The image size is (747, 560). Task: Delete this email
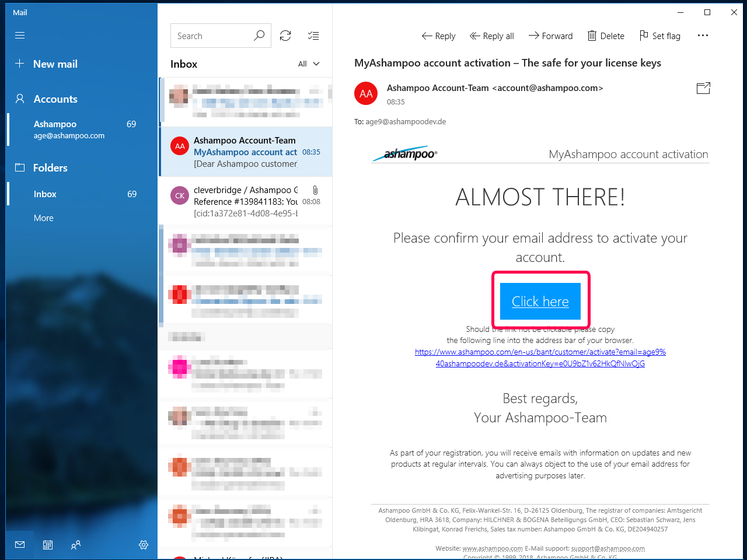pyautogui.click(x=606, y=36)
